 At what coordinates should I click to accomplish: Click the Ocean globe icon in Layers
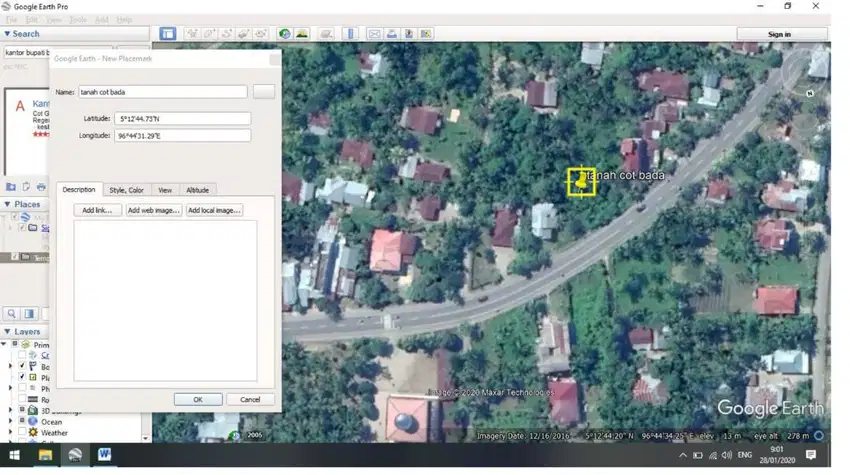(x=33, y=421)
